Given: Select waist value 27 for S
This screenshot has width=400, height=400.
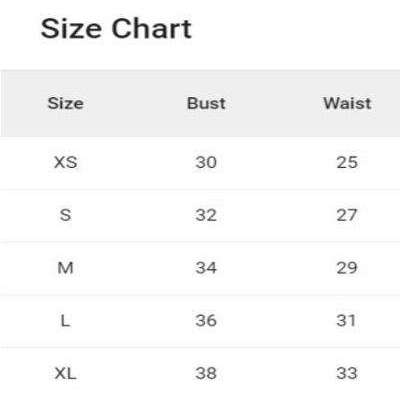Looking at the screenshot, I should (x=347, y=215).
